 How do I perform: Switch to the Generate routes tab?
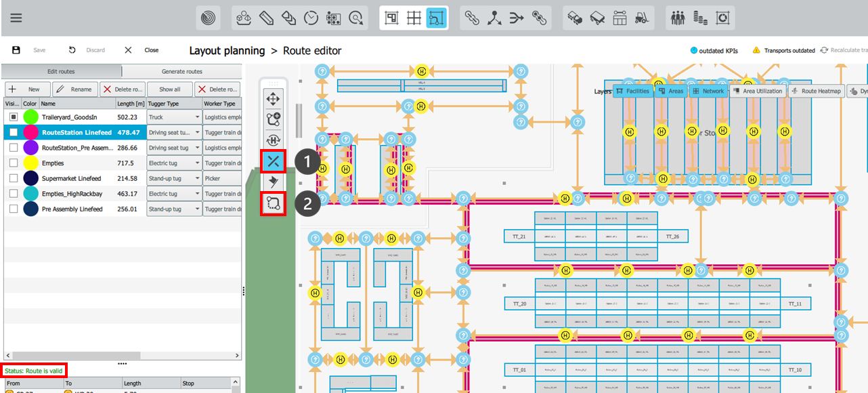click(x=182, y=72)
